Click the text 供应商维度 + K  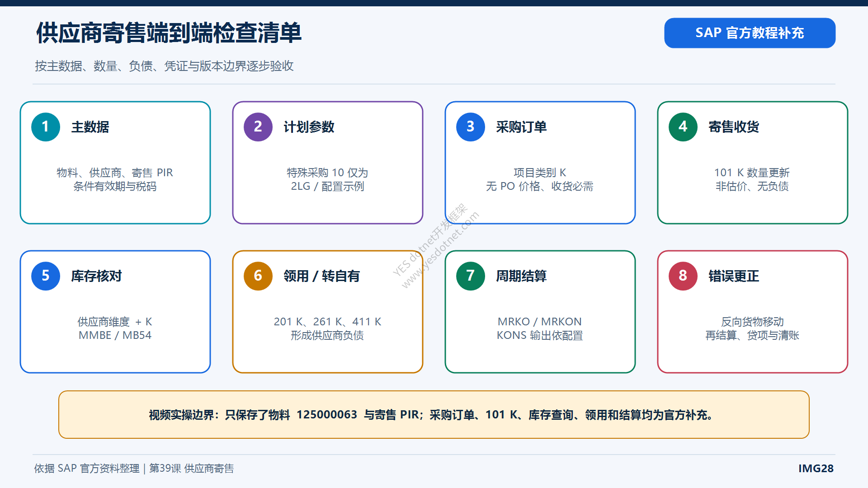115,322
